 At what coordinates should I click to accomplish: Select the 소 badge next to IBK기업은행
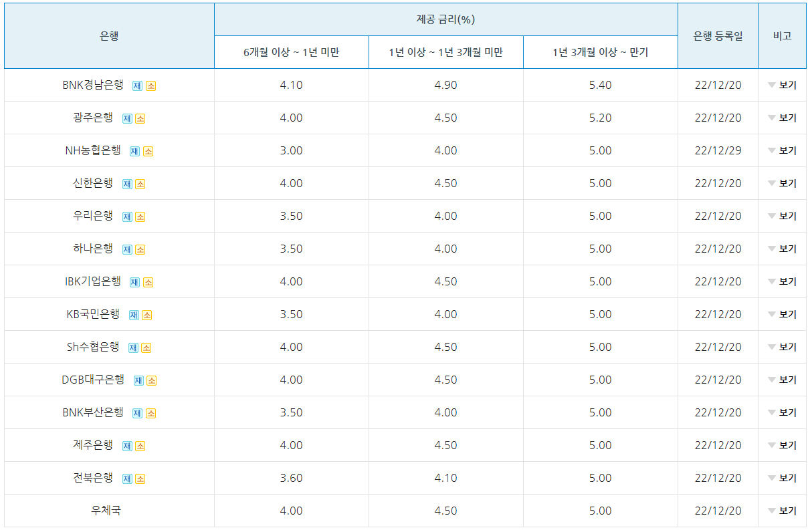(x=148, y=282)
